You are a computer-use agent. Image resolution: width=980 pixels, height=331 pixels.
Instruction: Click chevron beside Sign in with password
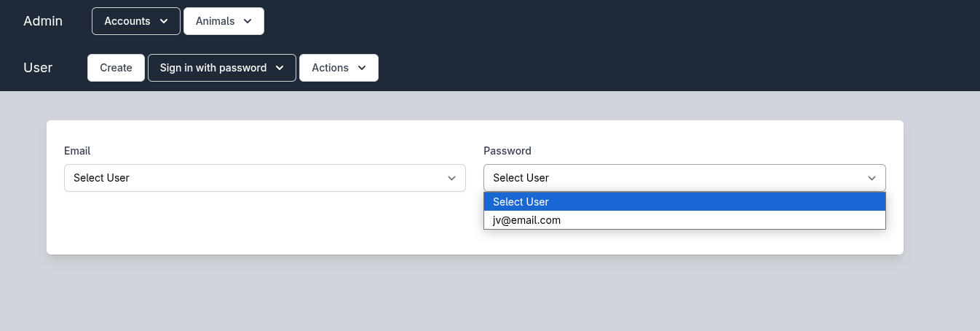tap(280, 68)
